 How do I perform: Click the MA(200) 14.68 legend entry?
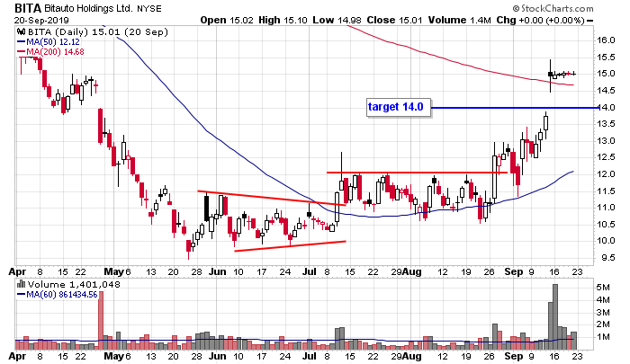pyautogui.click(x=50, y=52)
